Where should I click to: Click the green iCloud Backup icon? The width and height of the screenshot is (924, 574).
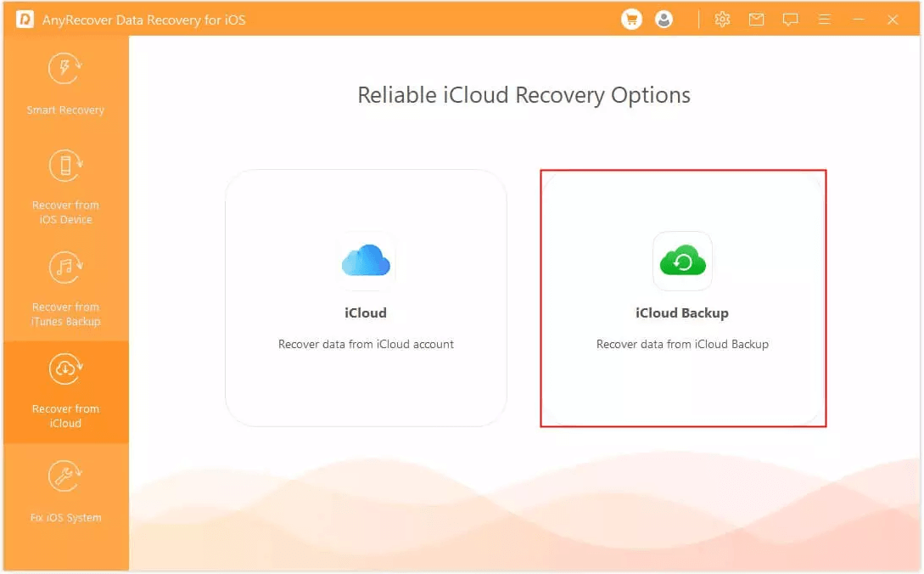tap(682, 261)
